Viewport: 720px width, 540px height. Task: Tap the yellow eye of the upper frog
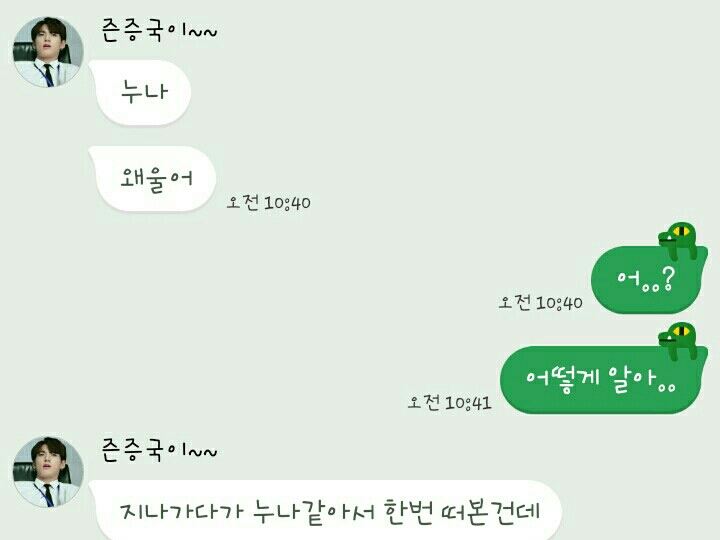click(682, 230)
